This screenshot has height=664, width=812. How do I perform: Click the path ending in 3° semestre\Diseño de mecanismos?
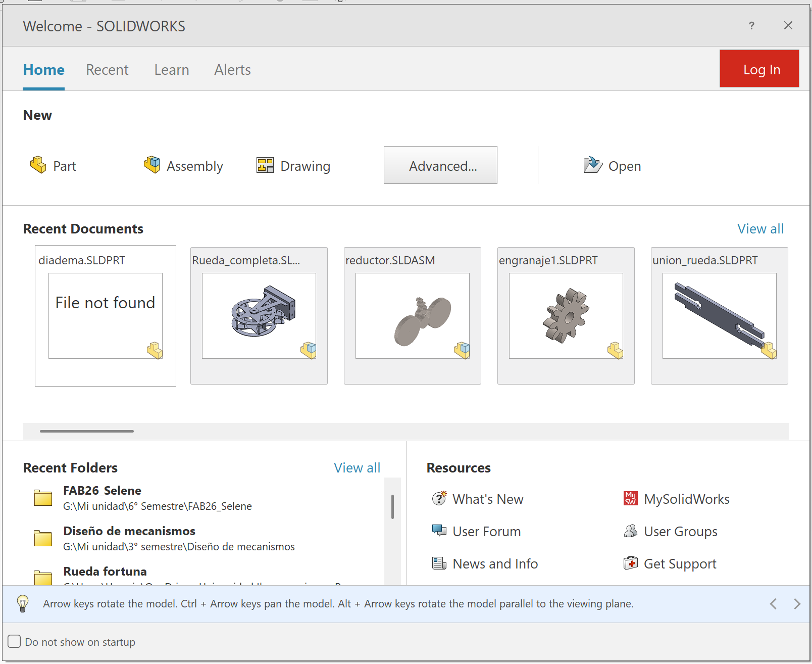click(x=179, y=547)
